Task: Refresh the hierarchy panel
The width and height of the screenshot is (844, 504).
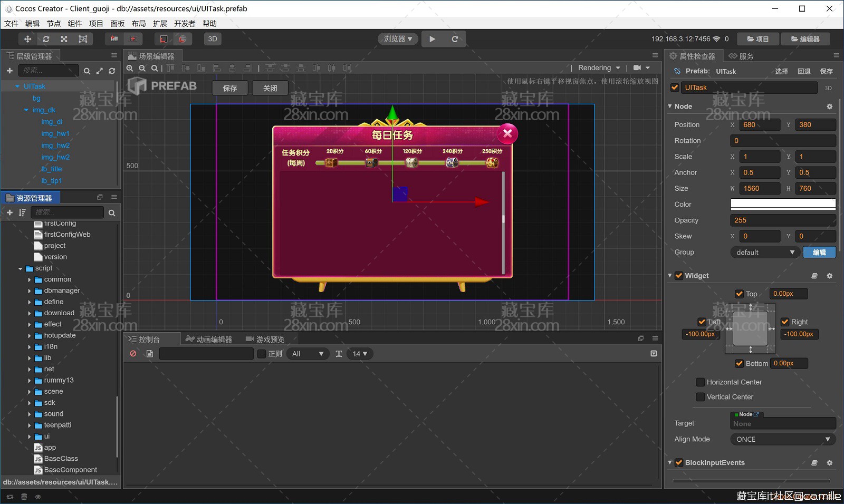Action: [x=112, y=71]
